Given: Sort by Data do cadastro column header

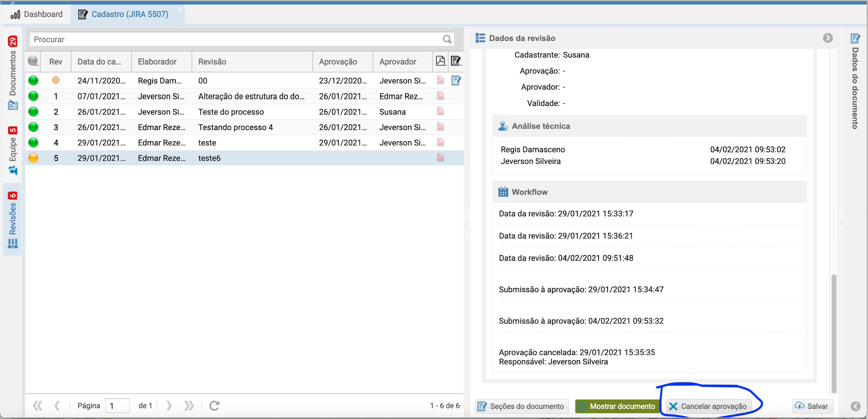Looking at the screenshot, I should pyautogui.click(x=101, y=61).
